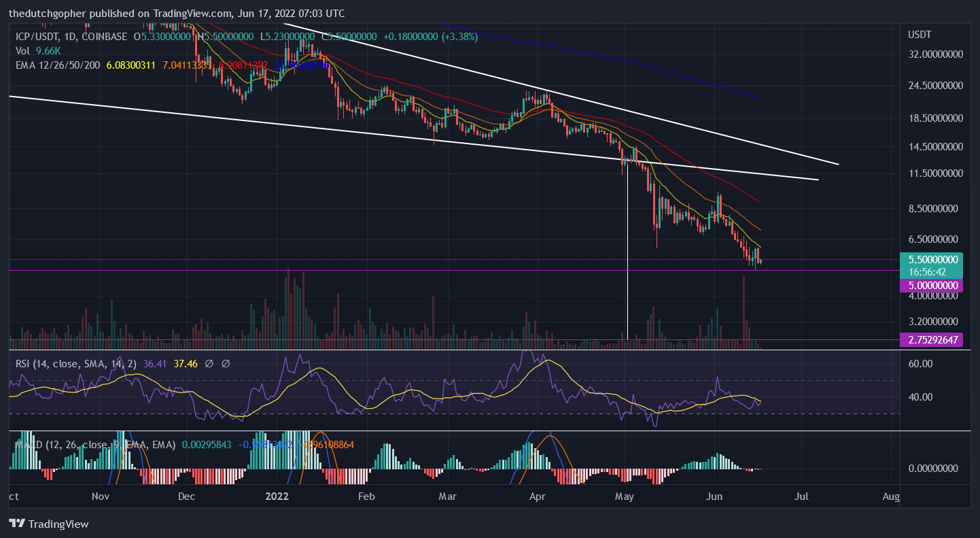Click the 3.20000000 price axis label
Screen dimensions: 980x538
pos(934,322)
